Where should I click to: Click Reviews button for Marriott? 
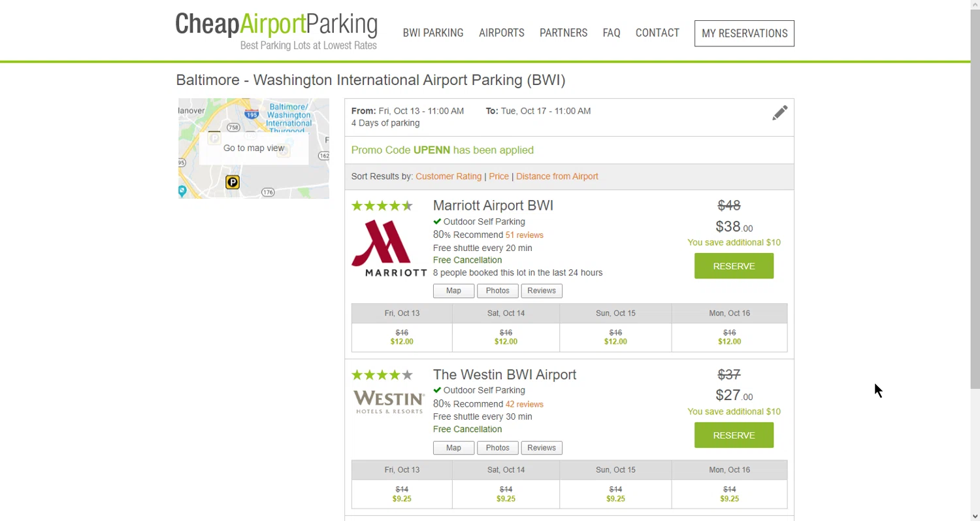click(x=542, y=291)
